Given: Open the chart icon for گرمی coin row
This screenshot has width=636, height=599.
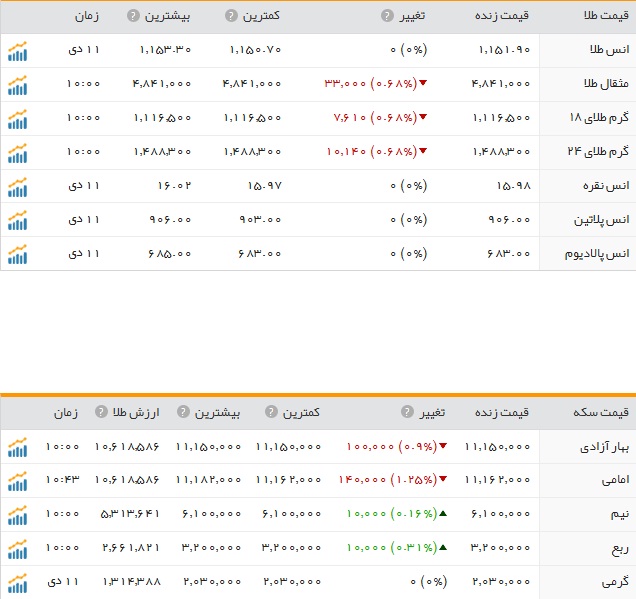Looking at the screenshot, I should tap(17, 583).
